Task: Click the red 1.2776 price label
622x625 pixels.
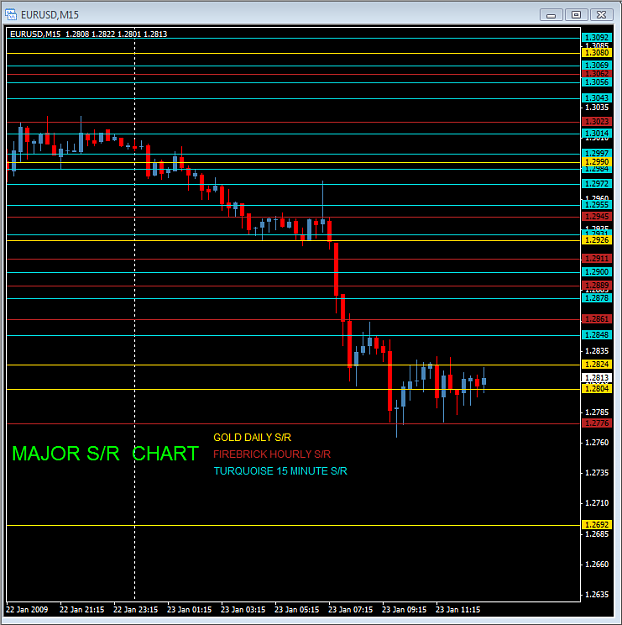Action: pyautogui.click(x=597, y=423)
